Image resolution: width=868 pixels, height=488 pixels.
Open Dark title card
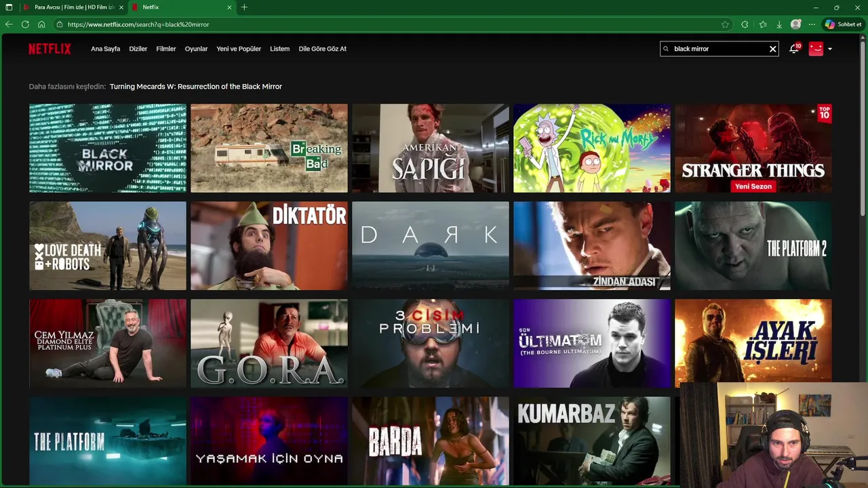click(431, 246)
